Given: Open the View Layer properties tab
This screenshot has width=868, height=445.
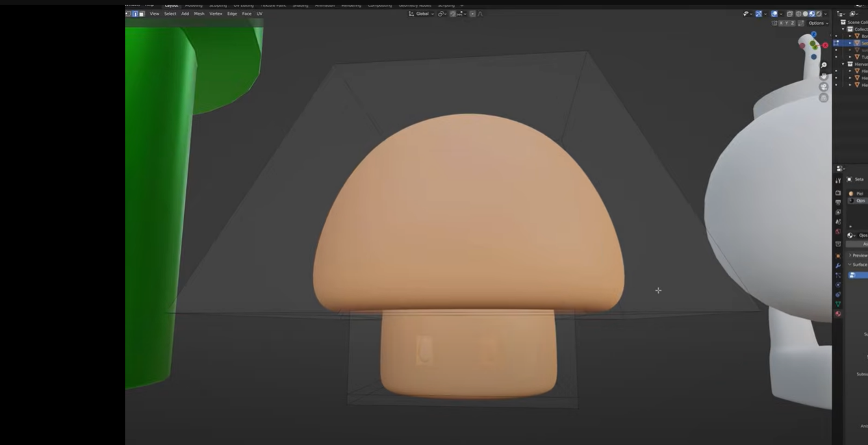Looking at the screenshot, I should pyautogui.click(x=838, y=212).
